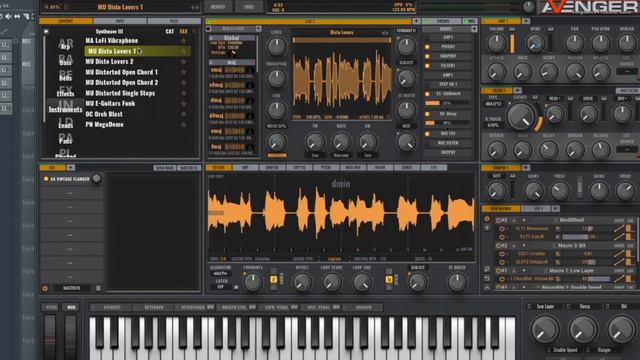Favorite the MA LoFi Vibraphone preset star

coord(184,41)
